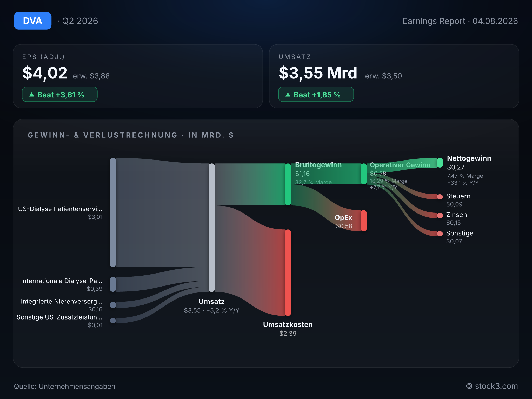Open the stock3.com credit link
Viewport: 532px width, 399px height.
(492, 386)
